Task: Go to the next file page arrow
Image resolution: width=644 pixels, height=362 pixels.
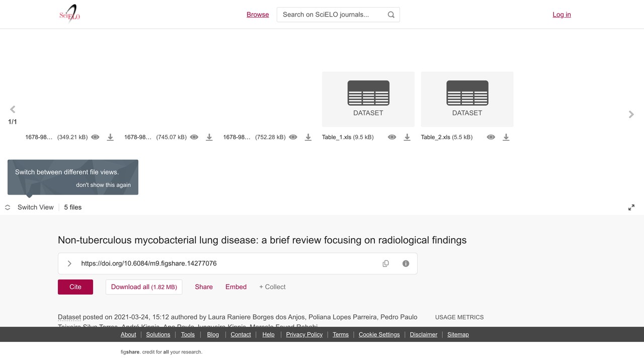Action: 631,114
